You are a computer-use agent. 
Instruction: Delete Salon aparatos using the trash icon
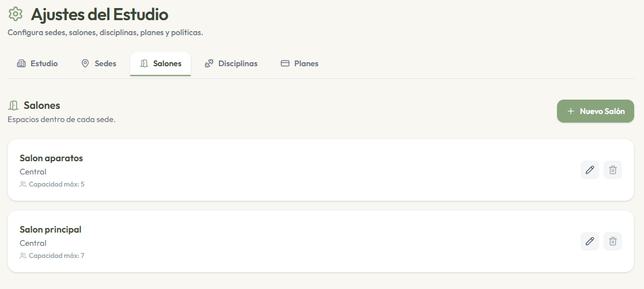613,170
